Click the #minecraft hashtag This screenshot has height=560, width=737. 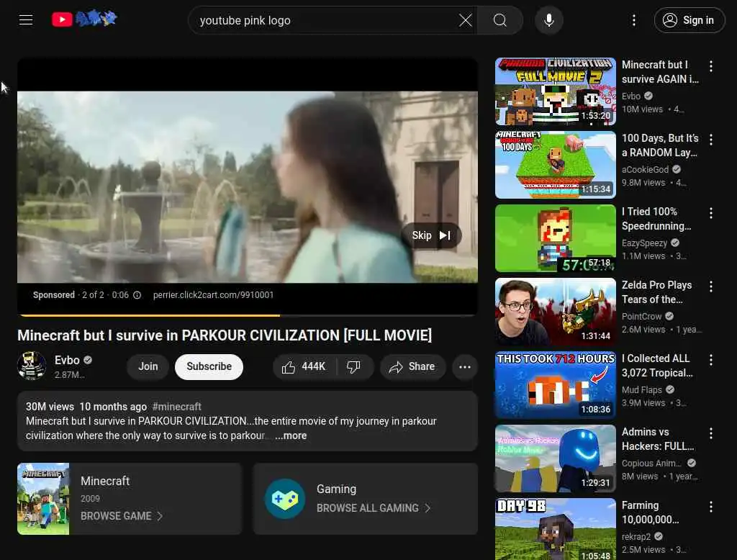pyautogui.click(x=177, y=407)
